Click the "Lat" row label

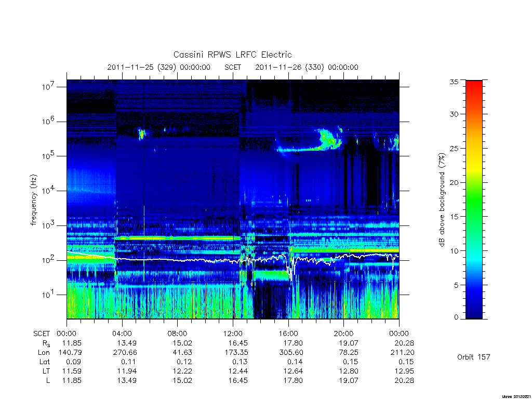(45, 362)
